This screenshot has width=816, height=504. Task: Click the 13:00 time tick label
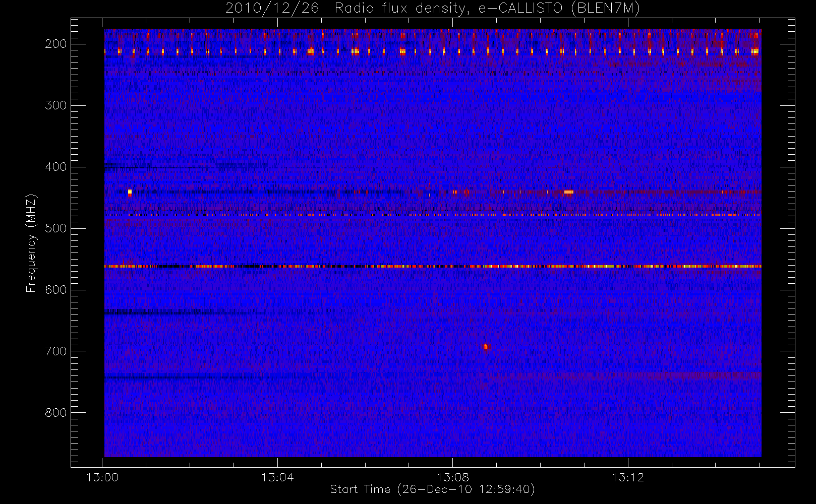tap(102, 477)
